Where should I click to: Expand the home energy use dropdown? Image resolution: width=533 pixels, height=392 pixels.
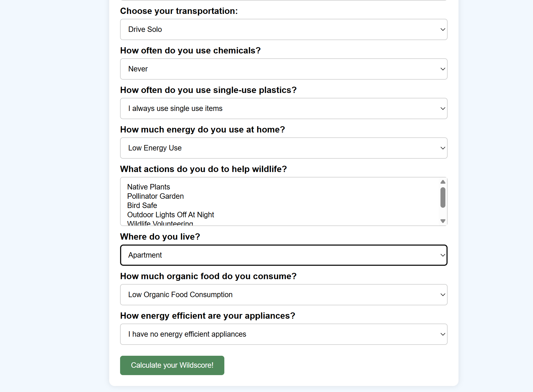click(283, 148)
